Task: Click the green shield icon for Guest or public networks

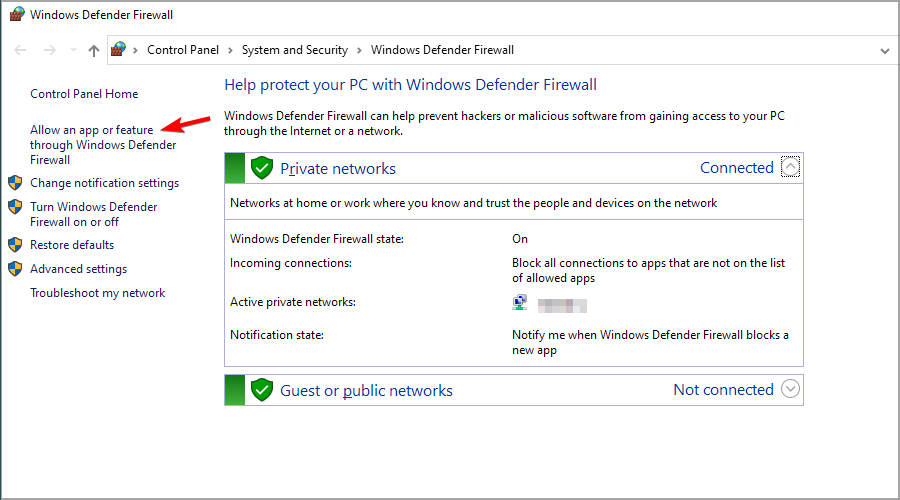Action: [x=262, y=390]
